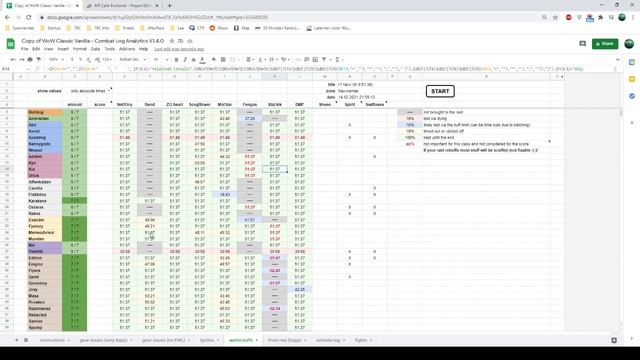Click the Insert chart icon

[315, 60]
